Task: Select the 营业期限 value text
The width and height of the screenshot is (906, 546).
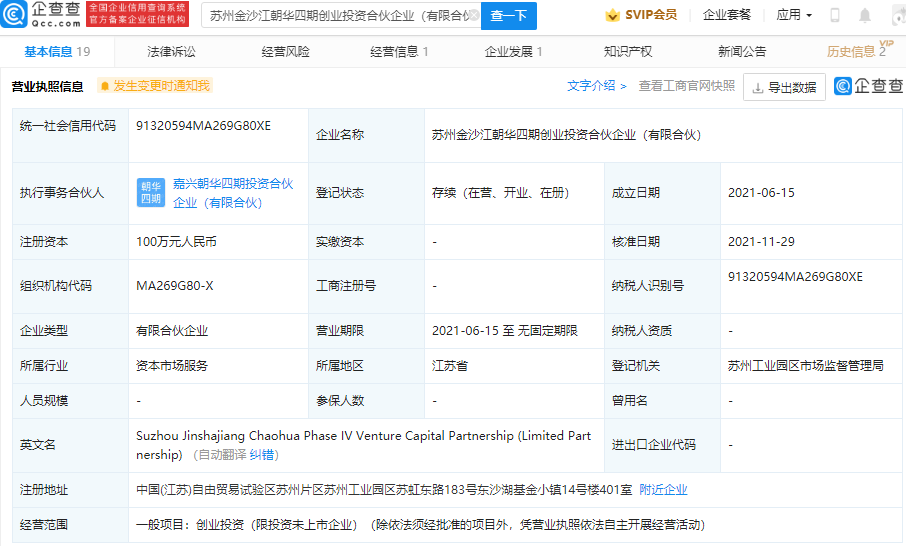Action: coord(504,330)
